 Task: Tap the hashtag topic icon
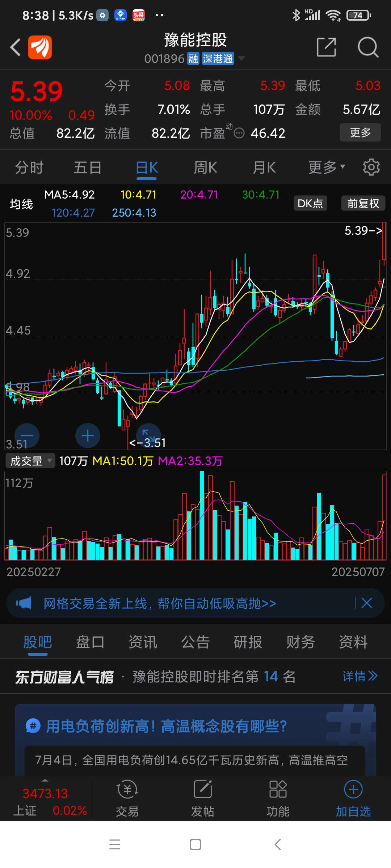point(33,726)
